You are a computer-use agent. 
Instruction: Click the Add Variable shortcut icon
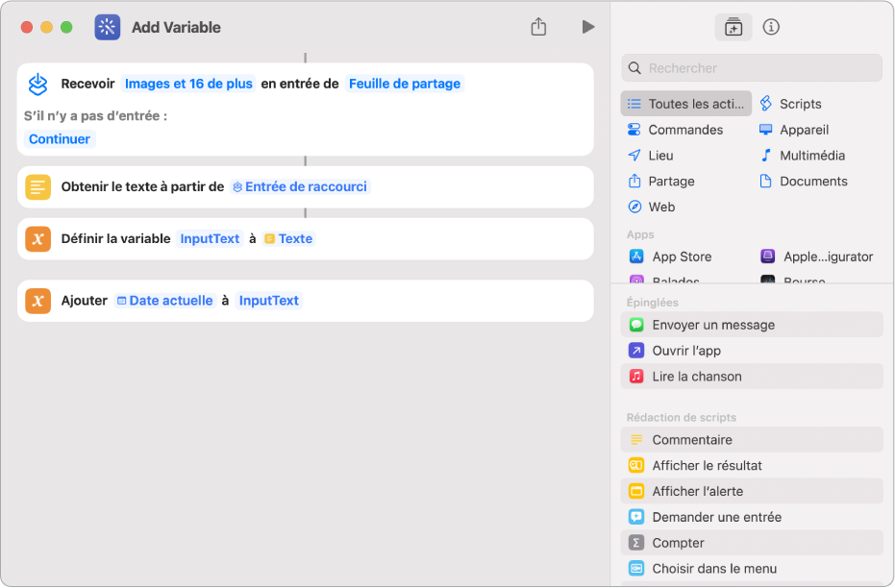108,27
